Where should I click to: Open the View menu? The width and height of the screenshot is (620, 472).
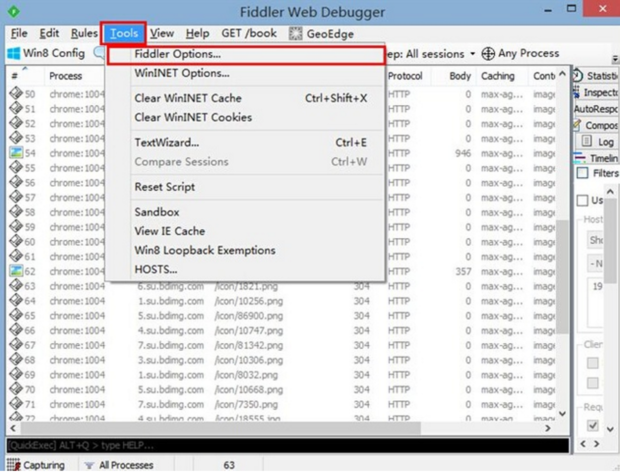[x=162, y=32]
